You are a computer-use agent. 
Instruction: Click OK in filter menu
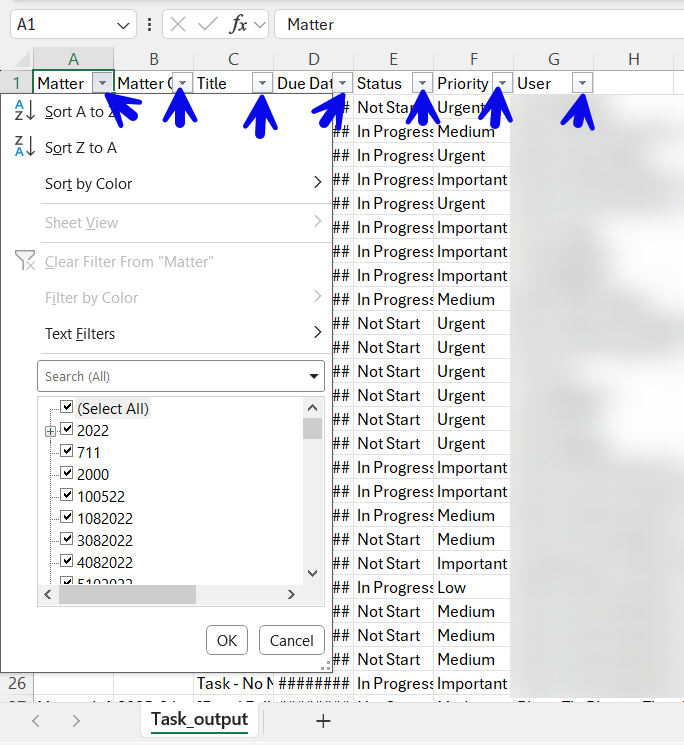pyautogui.click(x=227, y=640)
